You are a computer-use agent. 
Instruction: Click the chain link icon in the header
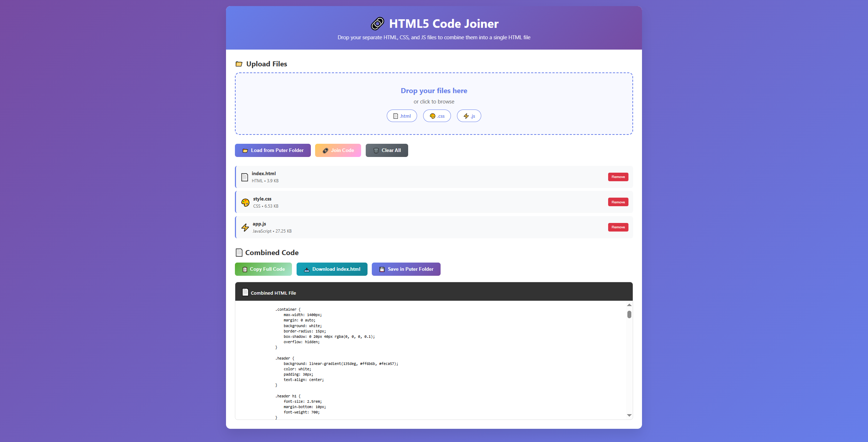click(x=377, y=24)
